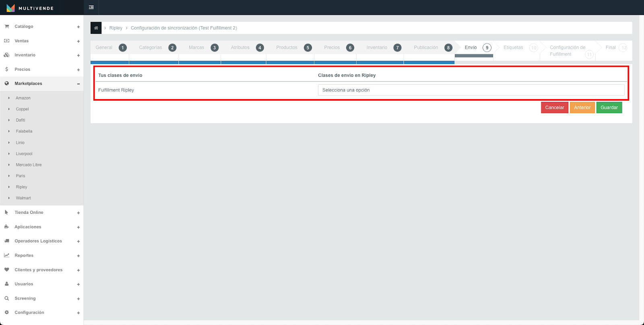644x325 pixels.
Task: Open the Falabella marketplace item
Action: [24, 131]
